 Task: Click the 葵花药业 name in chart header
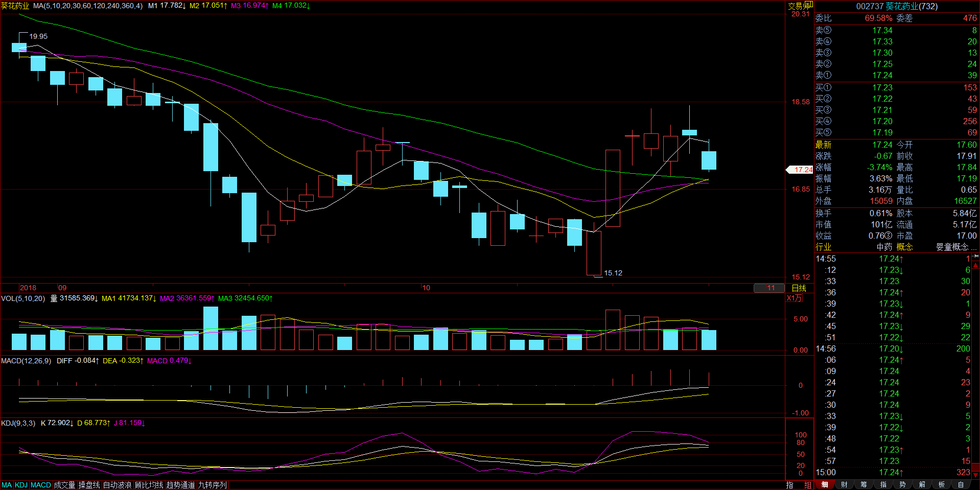click(x=15, y=6)
